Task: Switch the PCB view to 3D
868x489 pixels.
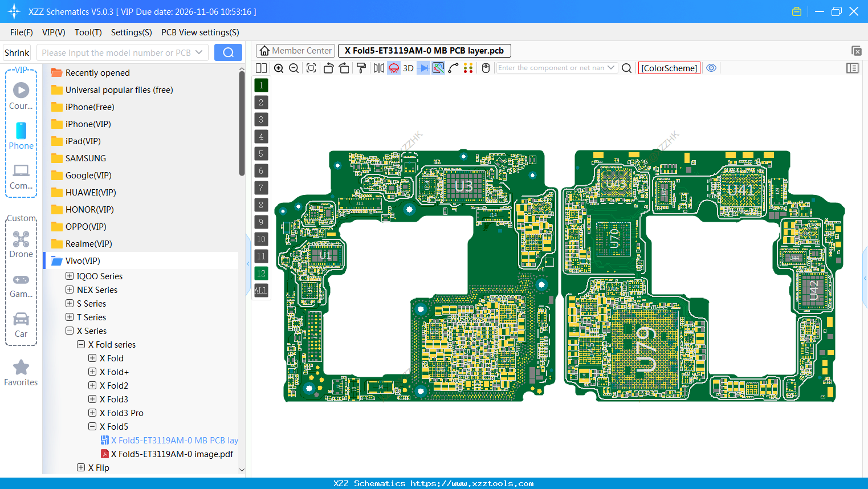Action: [x=407, y=68]
